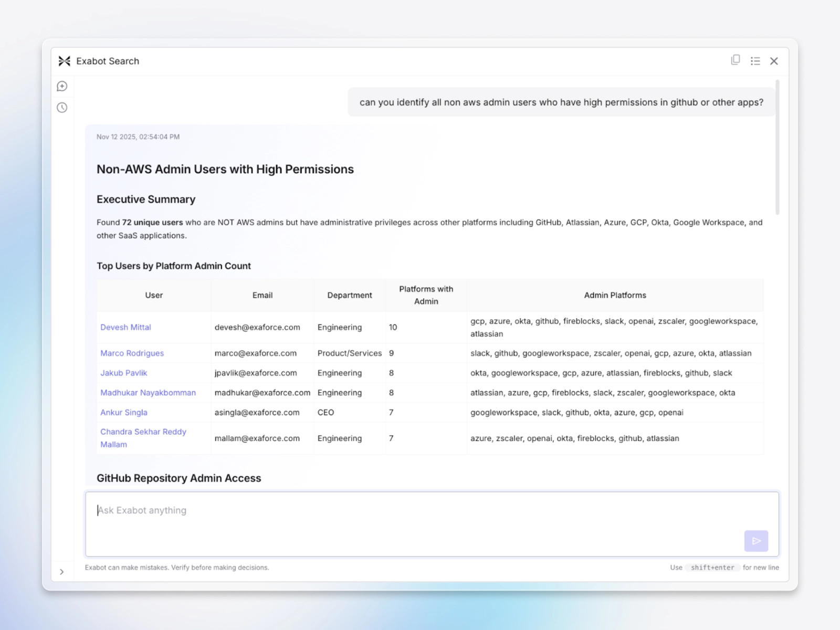Click the 72 unique users text
This screenshot has width=840, height=630.
tap(152, 223)
